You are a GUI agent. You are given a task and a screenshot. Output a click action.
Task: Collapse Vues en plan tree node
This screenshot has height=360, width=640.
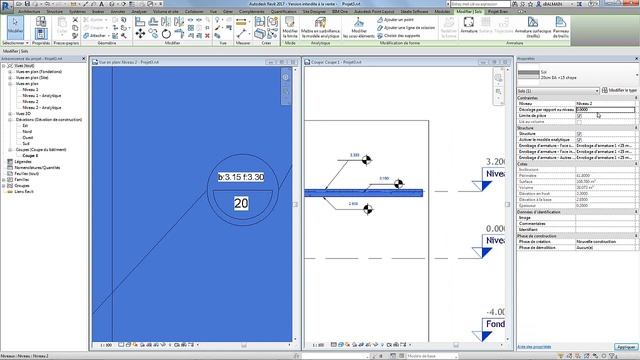click(10, 84)
